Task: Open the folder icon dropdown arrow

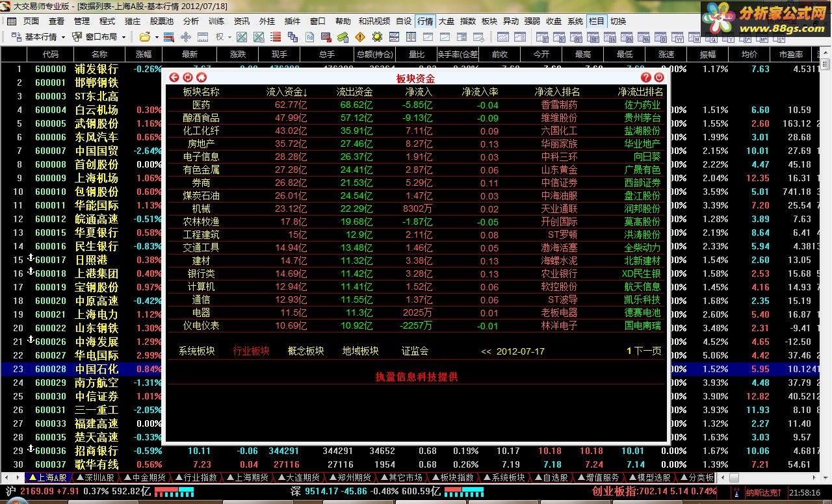Action: click(157, 37)
